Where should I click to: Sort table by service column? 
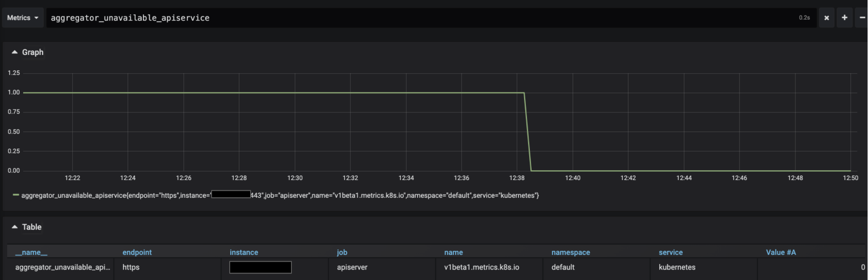coord(671,252)
